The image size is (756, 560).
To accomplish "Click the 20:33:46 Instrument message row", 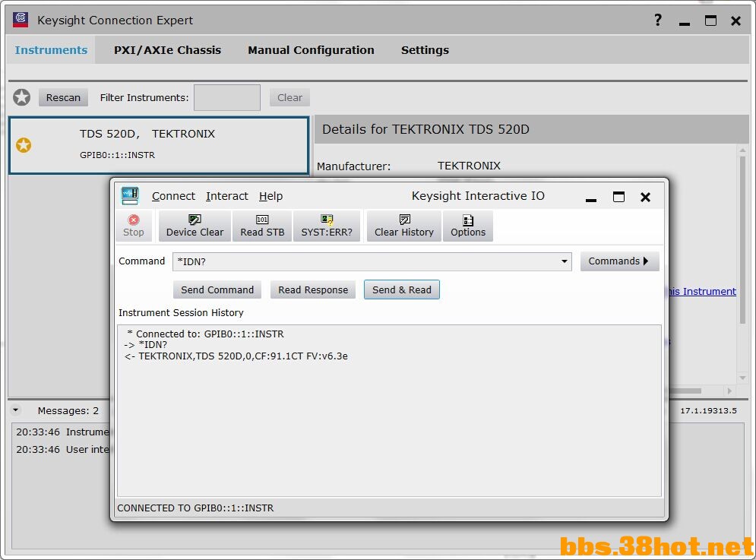I will (x=62, y=432).
